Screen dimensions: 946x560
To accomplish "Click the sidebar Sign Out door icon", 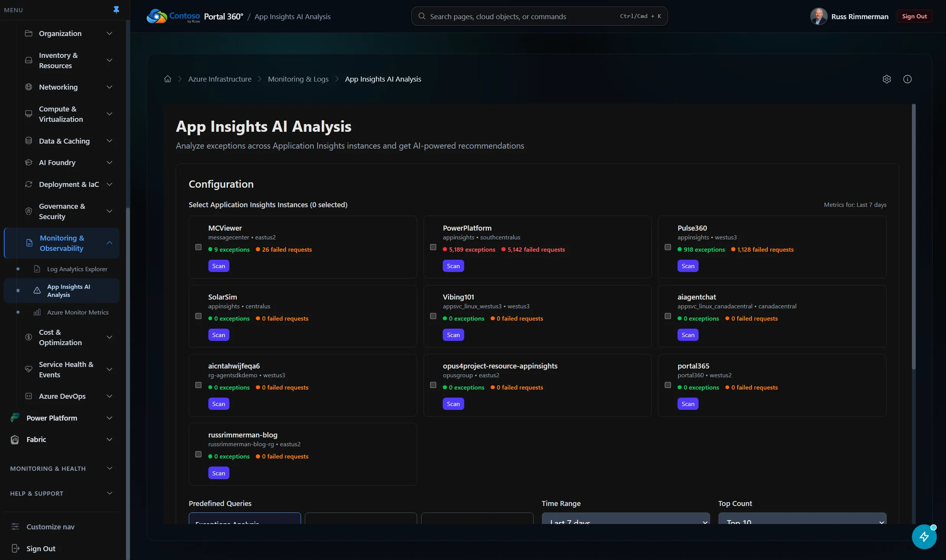I will [x=15, y=549].
